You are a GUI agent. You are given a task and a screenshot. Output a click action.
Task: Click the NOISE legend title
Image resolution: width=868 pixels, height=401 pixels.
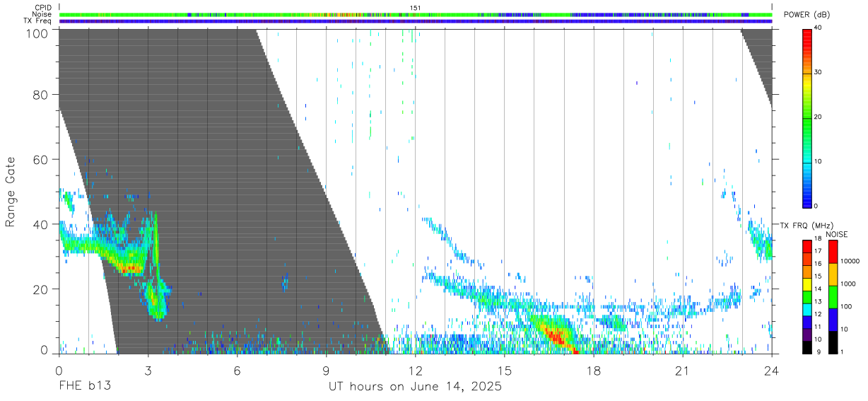tap(837, 234)
